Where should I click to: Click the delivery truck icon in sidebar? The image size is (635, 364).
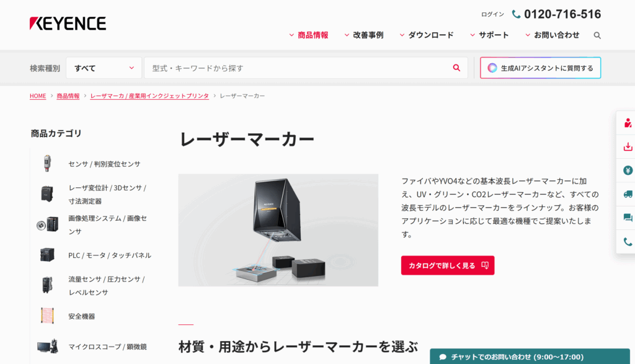pos(628,194)
